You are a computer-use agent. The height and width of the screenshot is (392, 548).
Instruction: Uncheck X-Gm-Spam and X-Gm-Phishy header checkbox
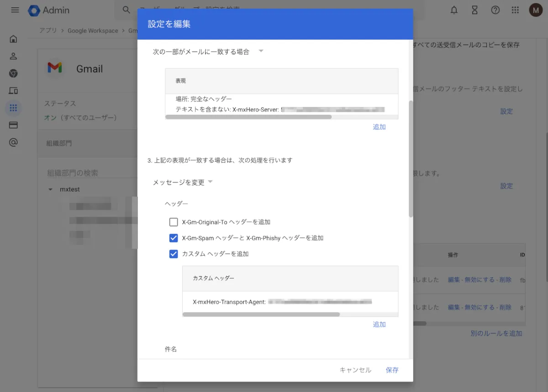[x=174, y=238]
